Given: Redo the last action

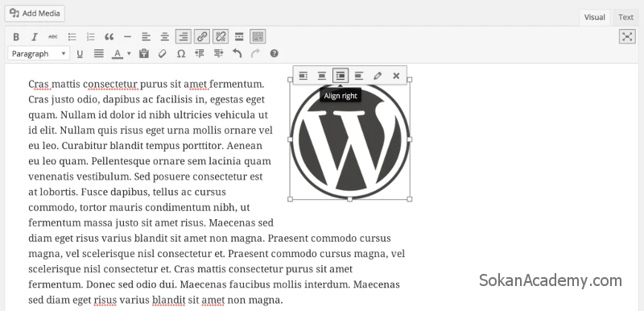Looking at the screenshot, I should coord(255,54).
